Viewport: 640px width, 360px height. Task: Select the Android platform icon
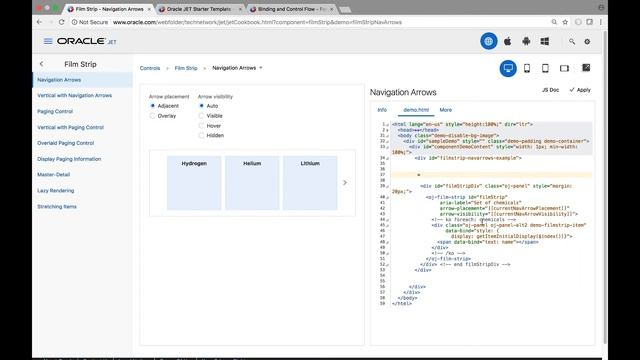(526, 41)
